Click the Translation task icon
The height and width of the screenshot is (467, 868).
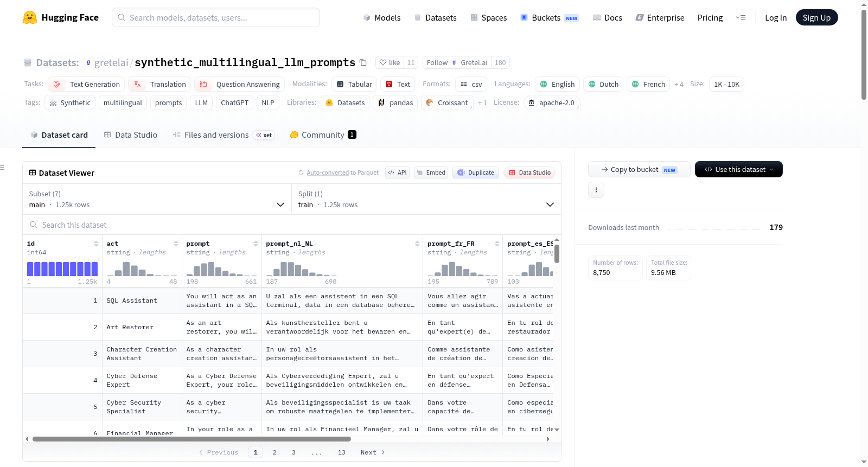click(137, 84)
